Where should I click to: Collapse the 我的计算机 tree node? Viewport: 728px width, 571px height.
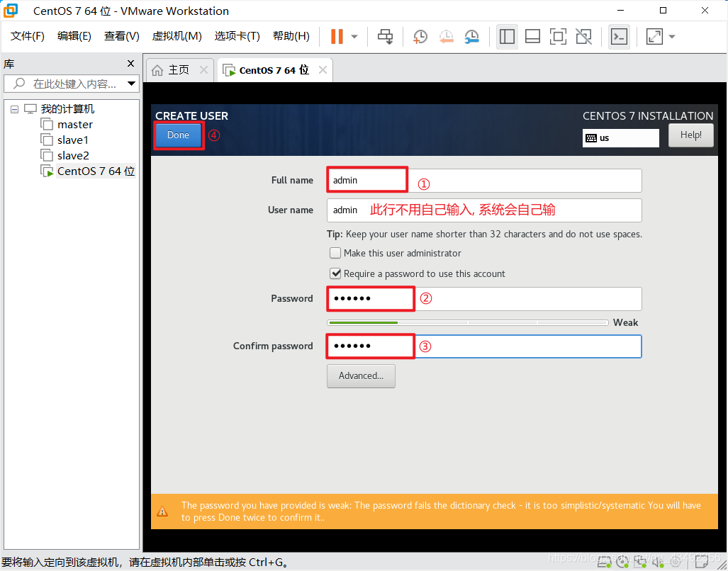[x=14, y=110]
